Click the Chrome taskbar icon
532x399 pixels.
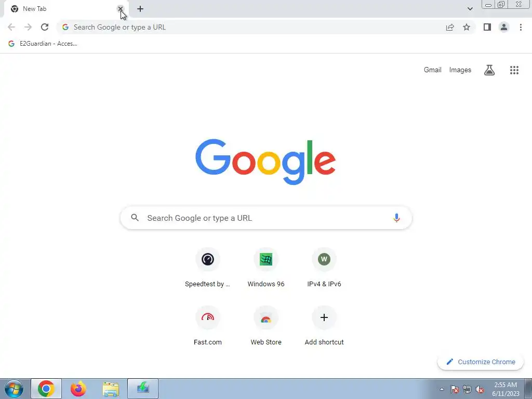coord(46,389)
